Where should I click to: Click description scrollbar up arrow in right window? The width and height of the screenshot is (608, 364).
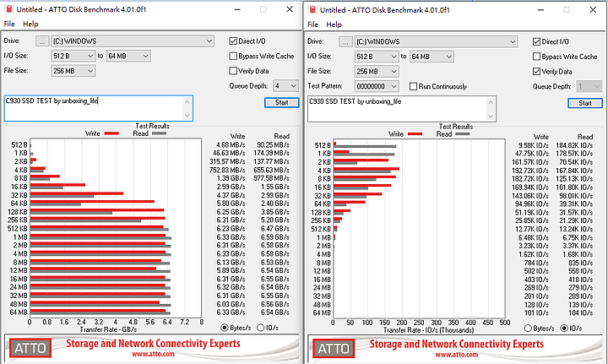pos(491,102)
